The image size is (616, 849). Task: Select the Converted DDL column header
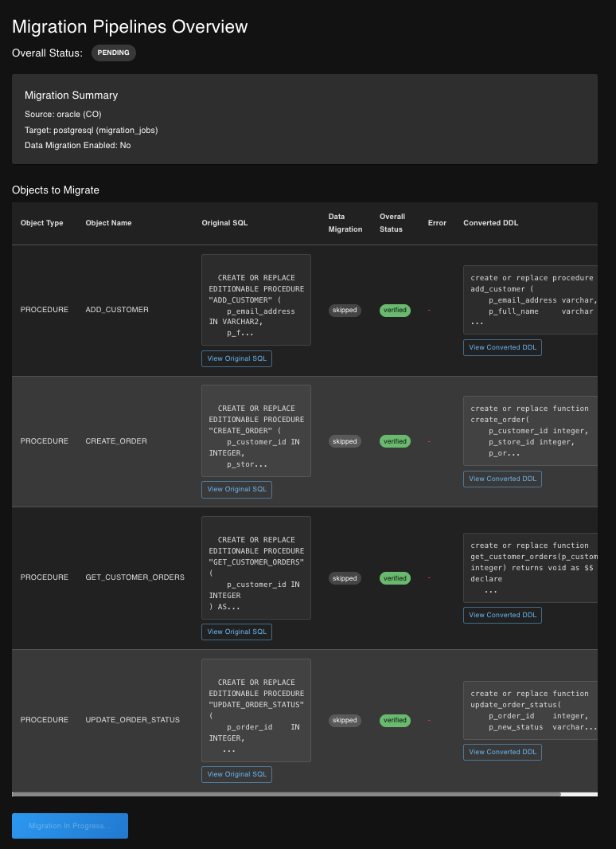click(x=490, y=223)
